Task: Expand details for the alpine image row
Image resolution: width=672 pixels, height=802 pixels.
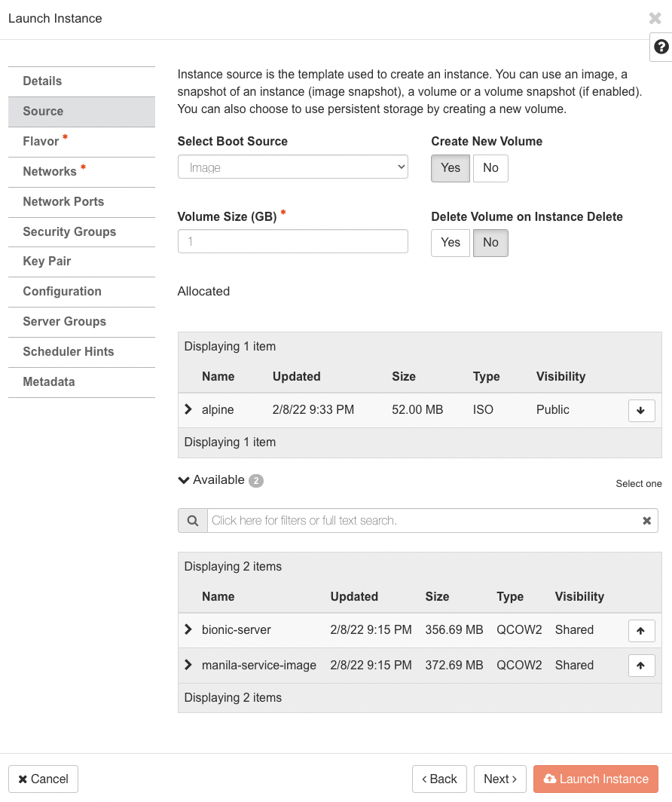Action: tap(188, 410)
